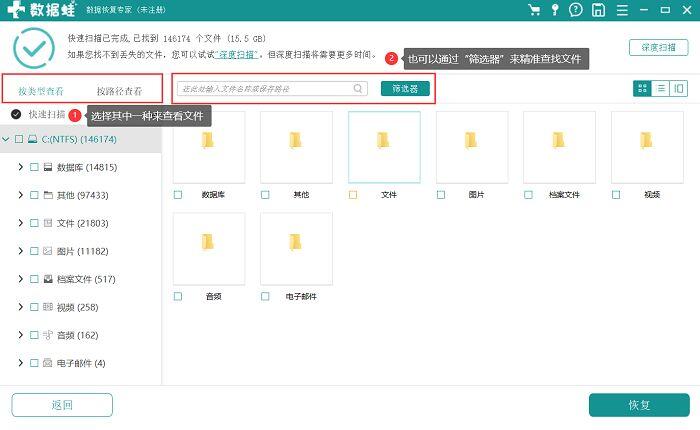Screen dimensions: 700x430
Task: Open the help question mark icon
Action: pos(576,10)
